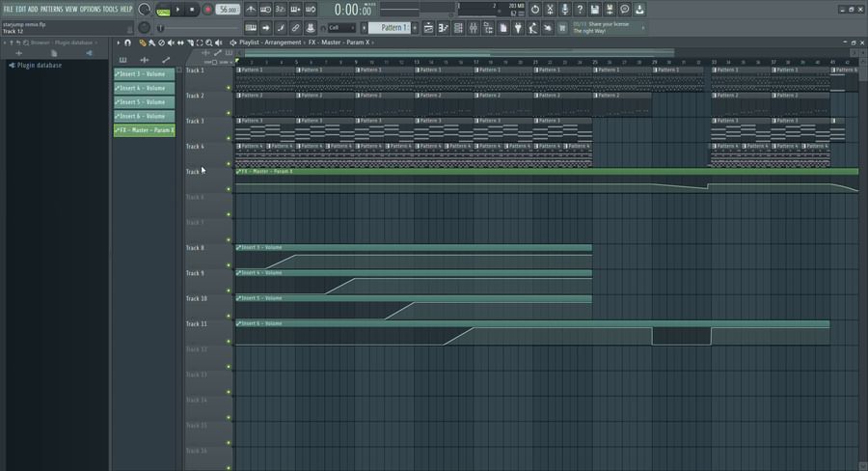Toggle the record button
The height and width of the screenshot is (471, 868).
point(207,10)
